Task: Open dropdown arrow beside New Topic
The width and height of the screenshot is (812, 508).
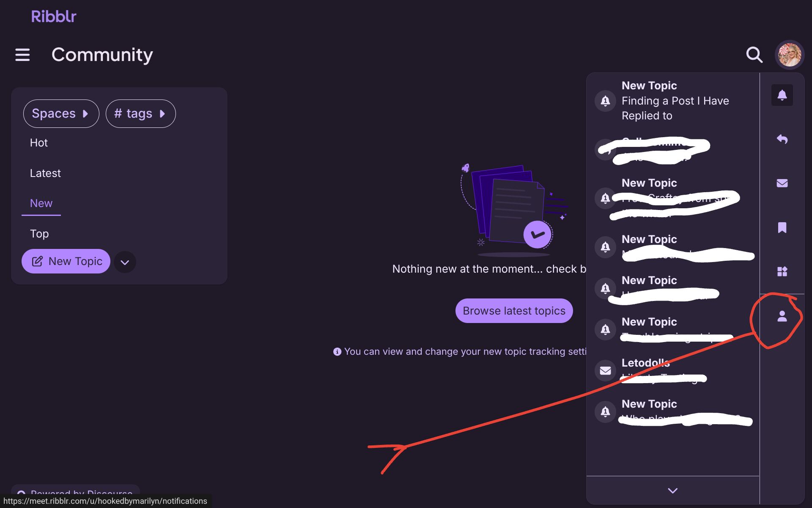Action: [125, 262]
